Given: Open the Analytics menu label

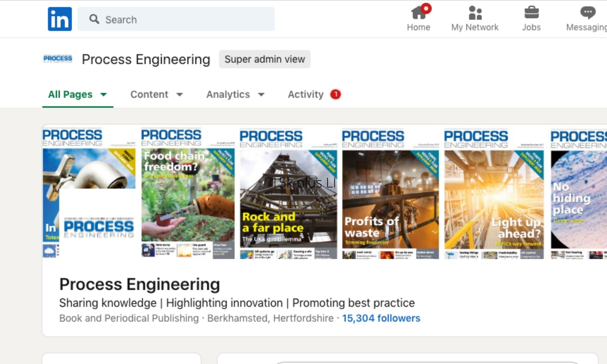Looking at the screenshot, I should coord(228,94).
